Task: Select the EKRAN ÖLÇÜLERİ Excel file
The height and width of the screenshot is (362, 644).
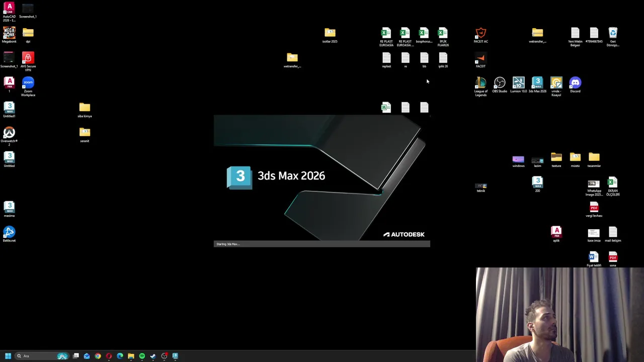Action: click(x=613, y=187)
